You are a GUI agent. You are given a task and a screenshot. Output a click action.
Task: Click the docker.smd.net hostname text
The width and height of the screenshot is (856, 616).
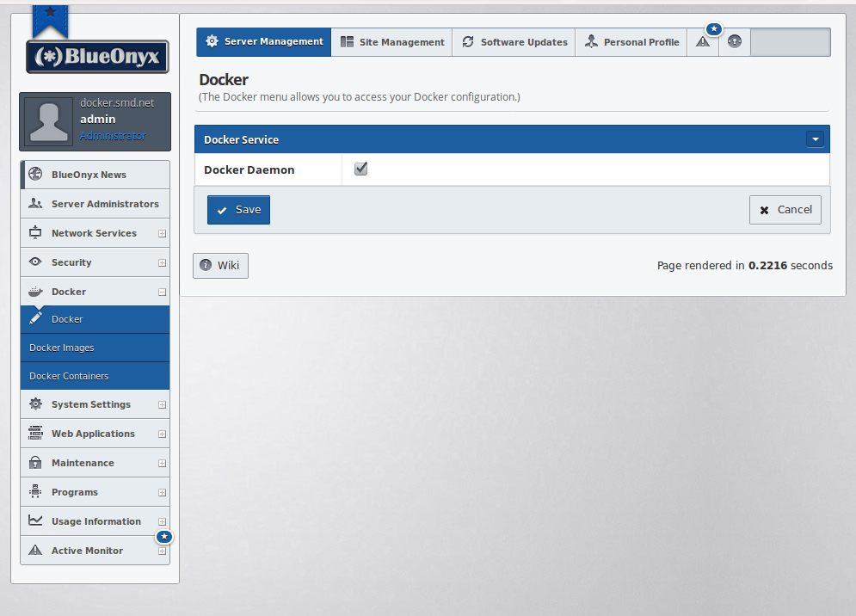[117, 103]
